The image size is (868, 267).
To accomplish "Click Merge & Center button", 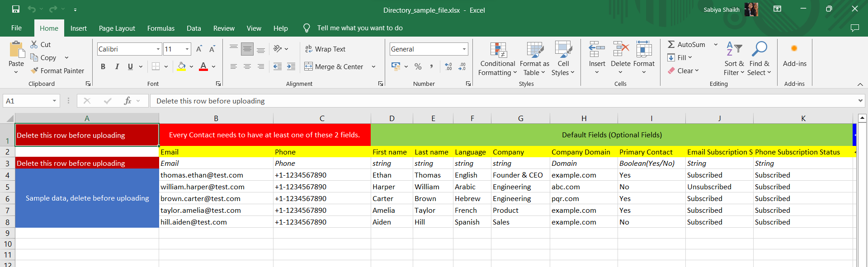I will coord(334,66).
